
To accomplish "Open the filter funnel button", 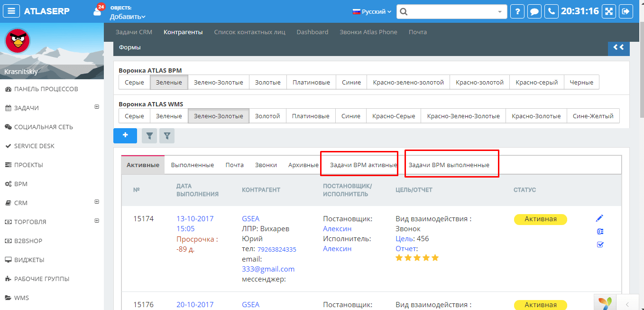I will point(149,136).
